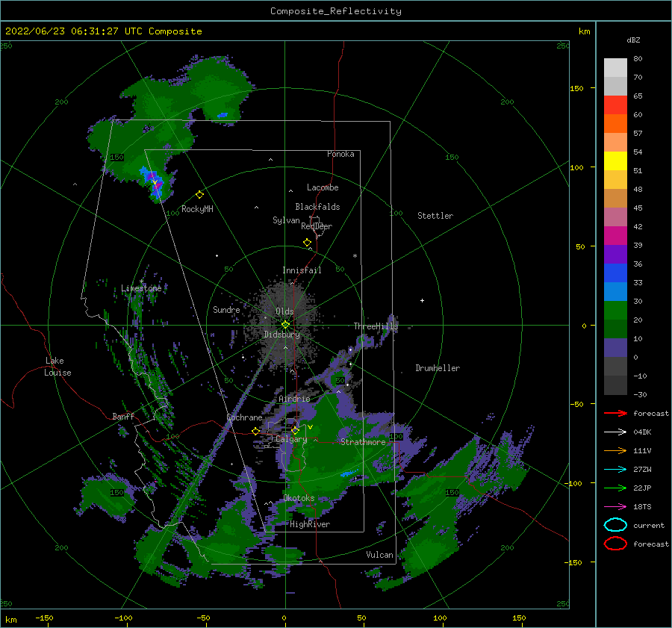Click the yellow diamond marker below Cochrane
The width and height of the screenshot is (672, 628).
tap(256, 432)
